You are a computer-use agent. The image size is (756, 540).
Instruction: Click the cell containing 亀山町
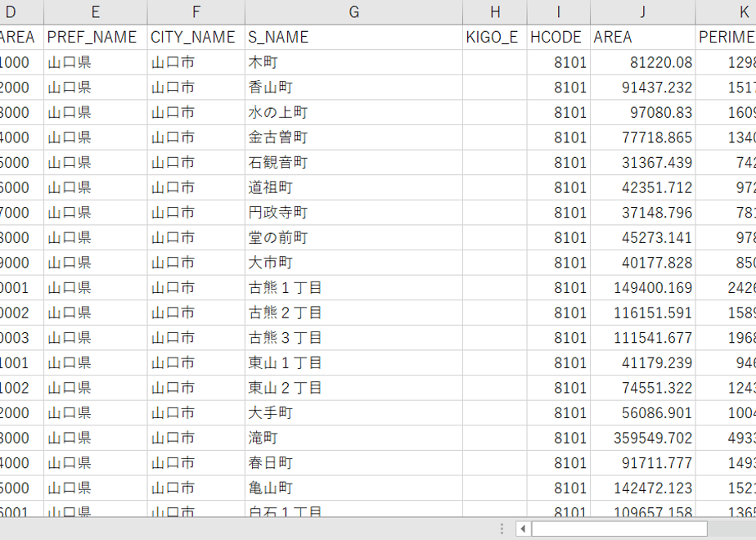354,488
